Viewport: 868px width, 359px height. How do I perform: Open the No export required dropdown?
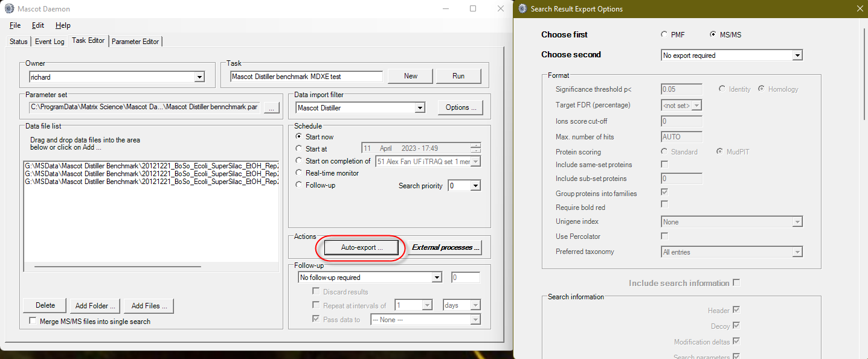(x=732, y=56)
